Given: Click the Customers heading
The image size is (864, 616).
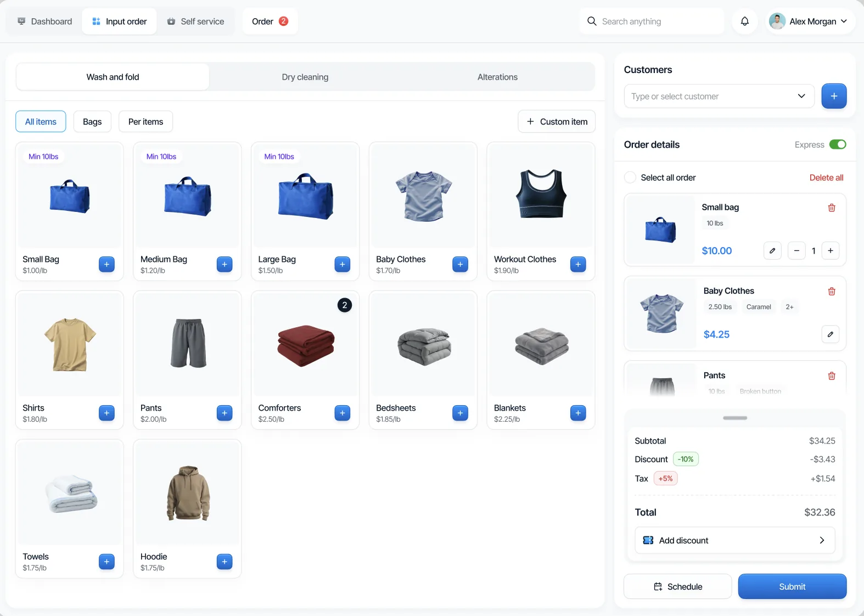Looking at the screenshot, I should coord(648,70).
